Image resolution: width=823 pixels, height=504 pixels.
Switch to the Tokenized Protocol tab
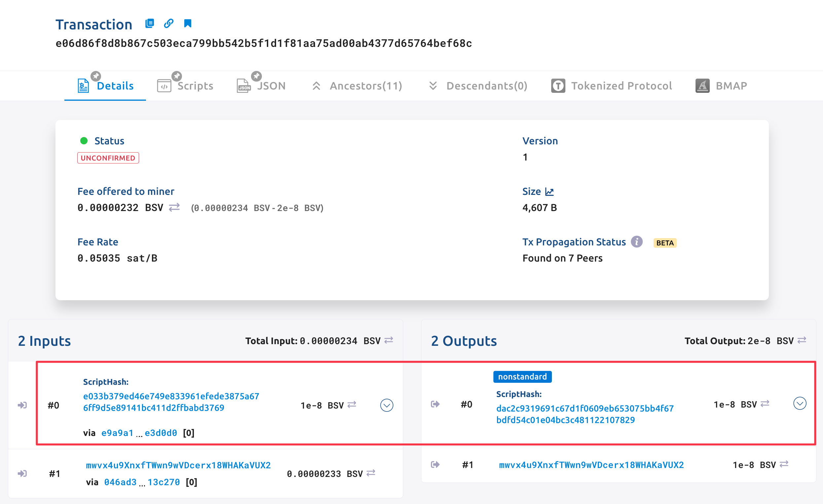[611, 86]
